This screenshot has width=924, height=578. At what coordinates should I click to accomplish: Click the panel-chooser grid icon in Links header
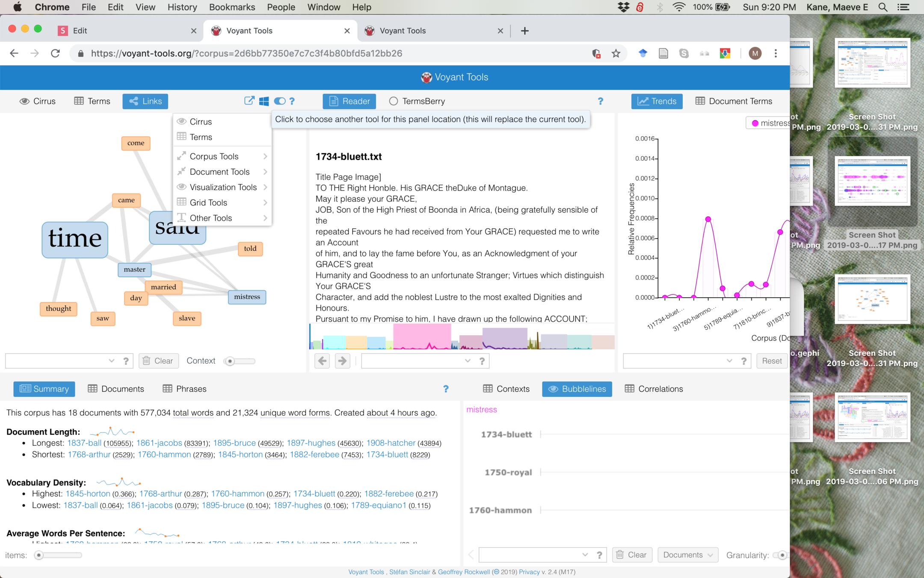point(264,101)
